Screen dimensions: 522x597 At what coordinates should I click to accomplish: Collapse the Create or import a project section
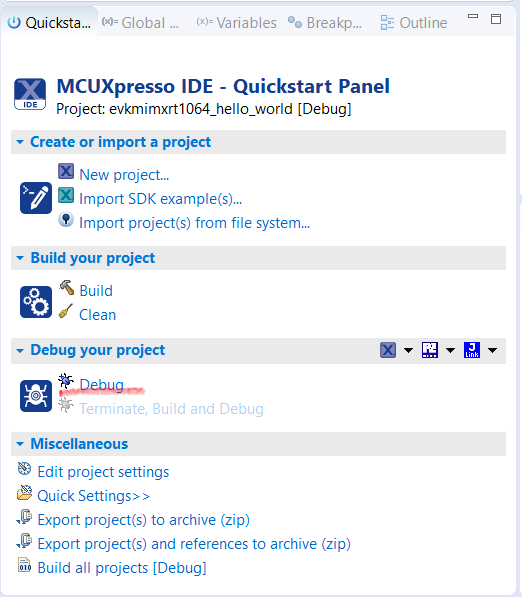20,142
